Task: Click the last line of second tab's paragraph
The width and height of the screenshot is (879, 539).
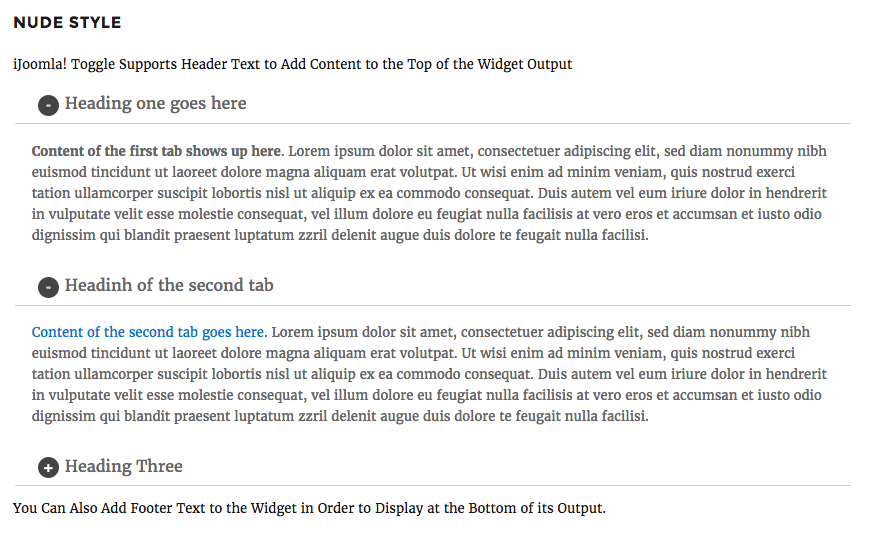Action: pyautogui.click(x=340, y=416)
